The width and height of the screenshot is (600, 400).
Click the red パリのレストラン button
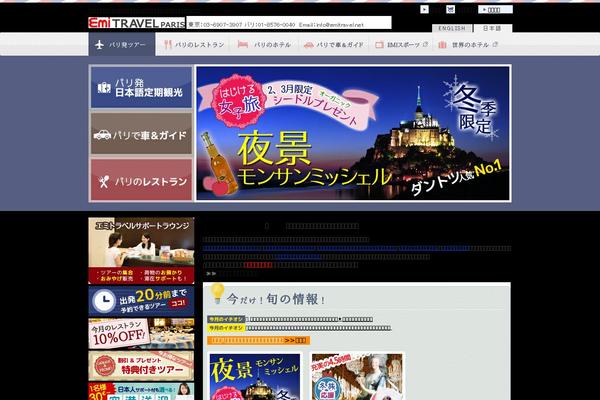141,180
